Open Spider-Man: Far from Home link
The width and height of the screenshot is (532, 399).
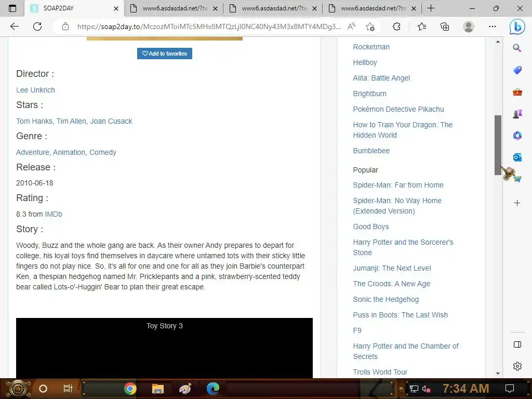398,185
